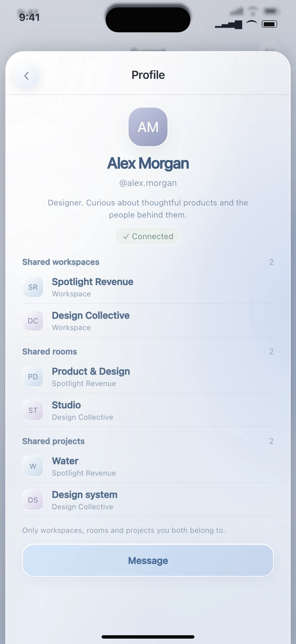Tap the DS project icon
This screenshot has height=644, width=296.
click(33, 500)
